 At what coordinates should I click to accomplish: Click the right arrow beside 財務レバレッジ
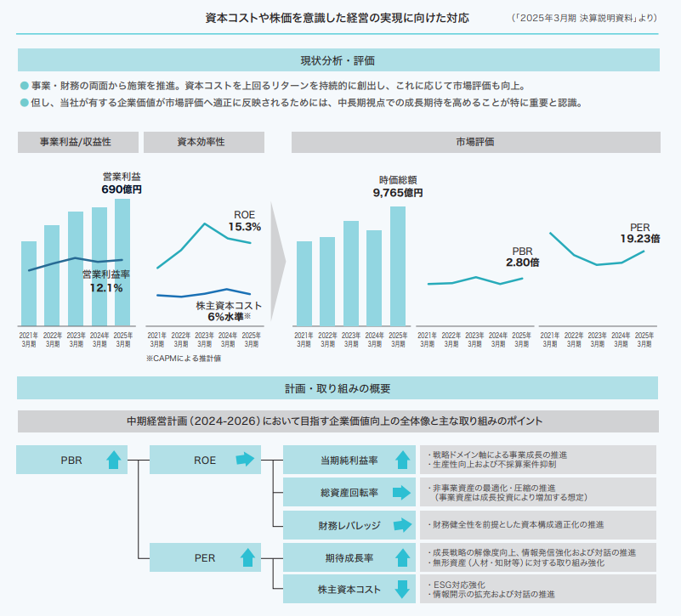pyautogui.click(x=402, y=525)
